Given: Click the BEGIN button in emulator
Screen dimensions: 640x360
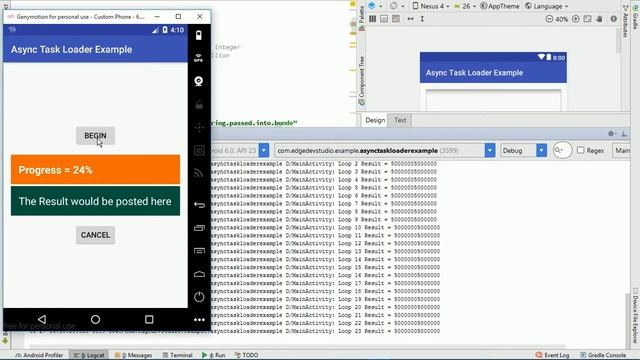Looking at the screenshot, I should click(95, 136).
